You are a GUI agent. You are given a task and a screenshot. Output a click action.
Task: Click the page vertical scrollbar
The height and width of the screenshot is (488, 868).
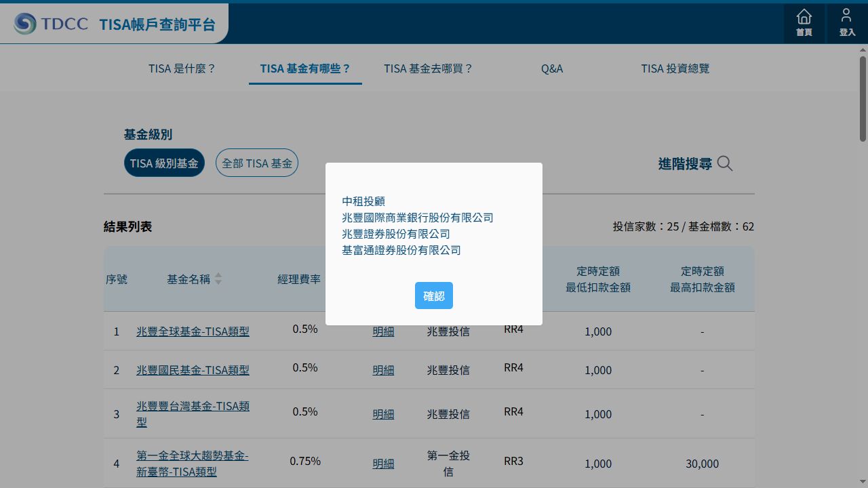(863, 98)
